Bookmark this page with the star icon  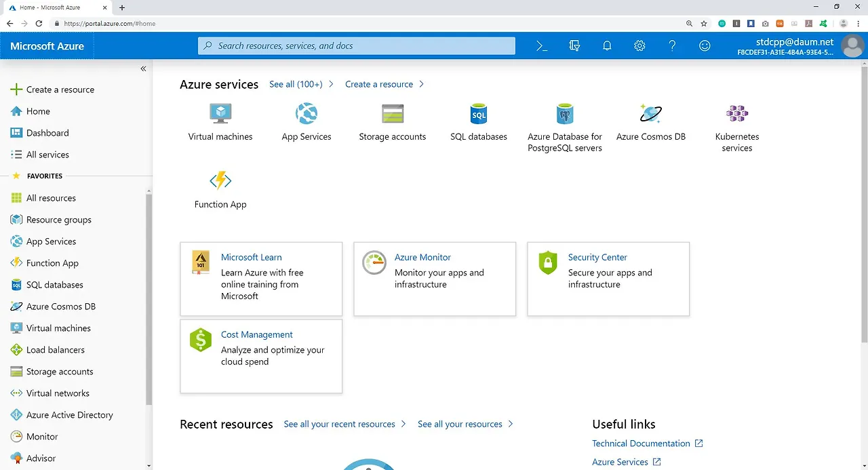pyautogui.click(x=704, y=23)
